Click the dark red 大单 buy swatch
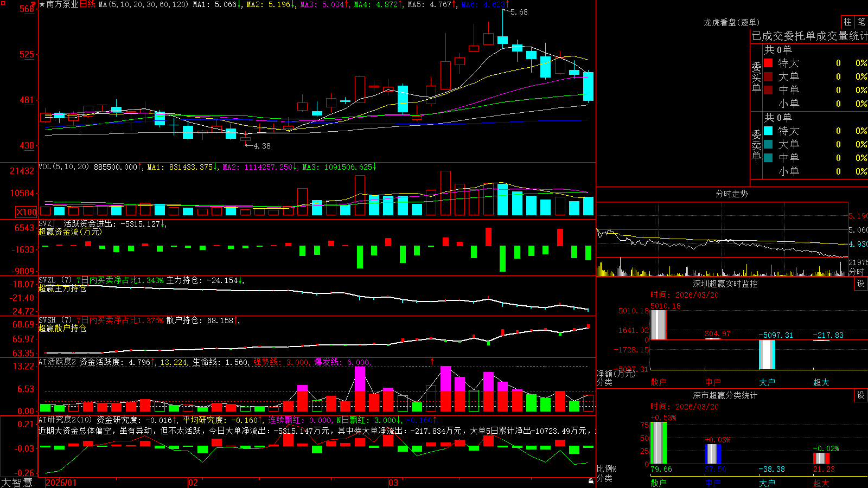The width and height of the screenshot is (868, 488). coord(768,76)
